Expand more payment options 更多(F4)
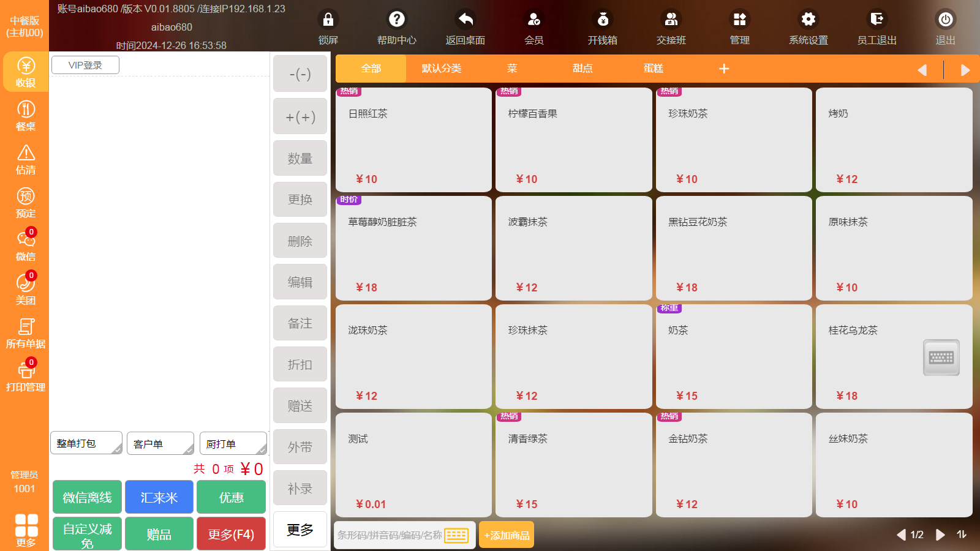The width and height of the screenshot is (980, 551). pyautogui.click(x=231, y=534)
